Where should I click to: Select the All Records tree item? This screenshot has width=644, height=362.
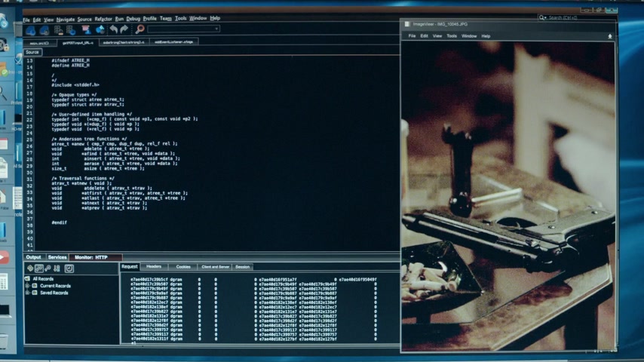tap(43, 279)
